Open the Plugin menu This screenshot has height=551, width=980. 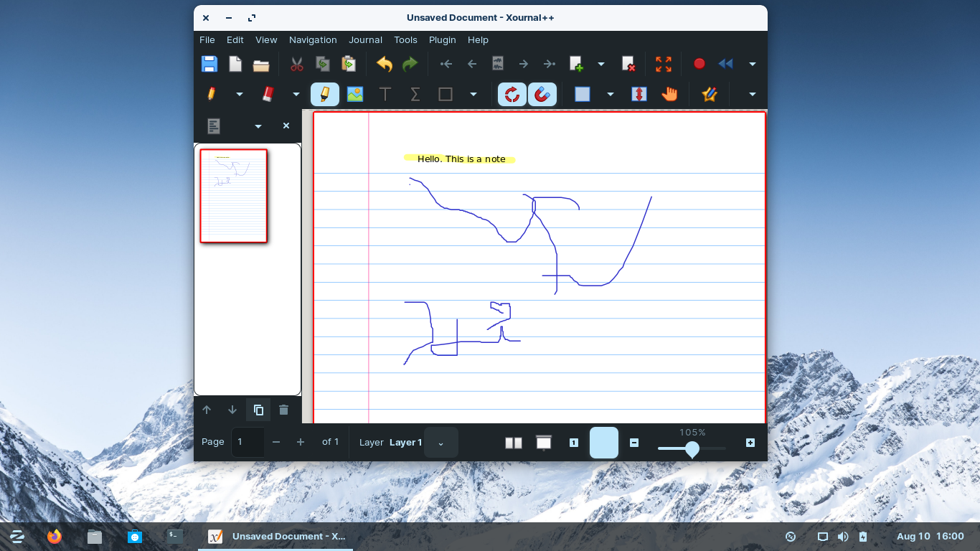tap(443, 40)
